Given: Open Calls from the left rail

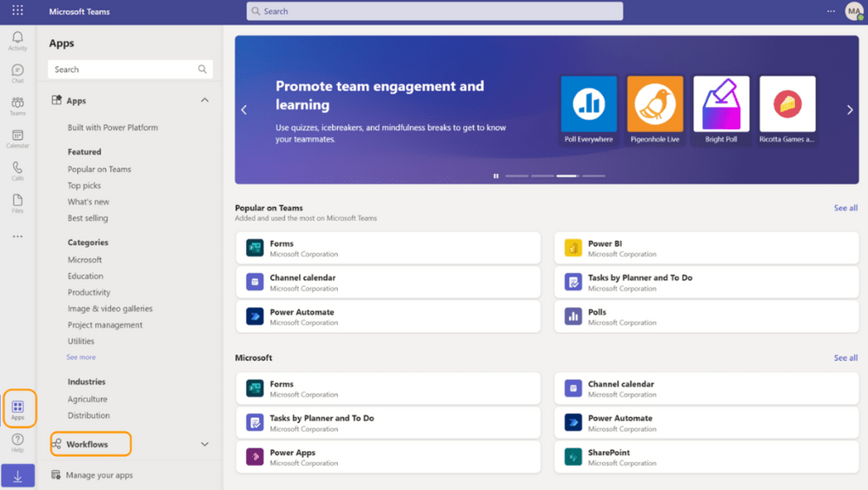Looking at the screenshot, I should (17, 170).
